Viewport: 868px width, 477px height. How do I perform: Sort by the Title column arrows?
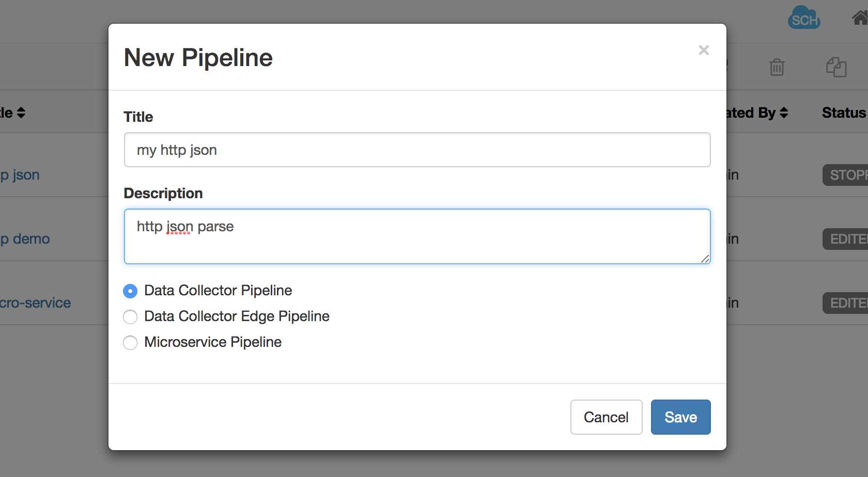click(21, 113)
